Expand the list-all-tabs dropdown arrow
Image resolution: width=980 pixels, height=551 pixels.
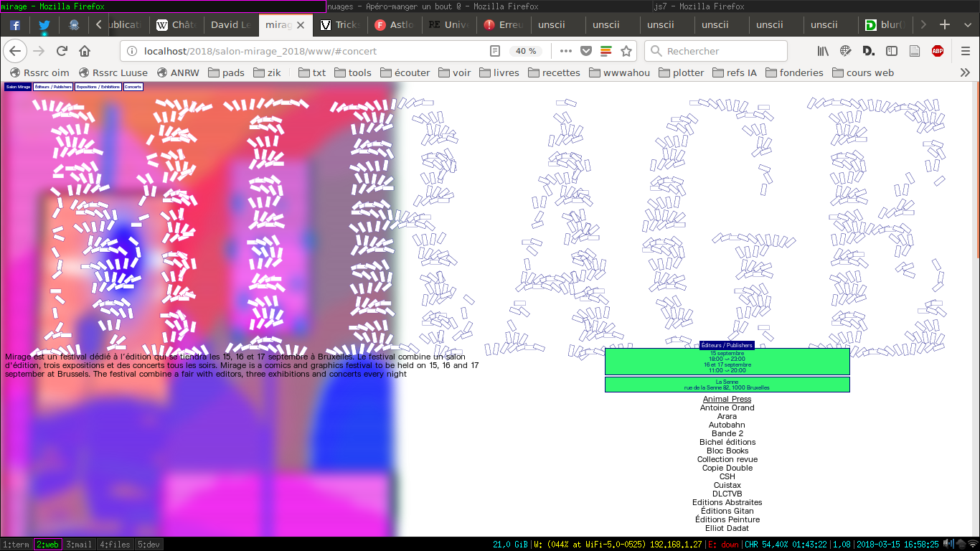(x=966, y=24)
